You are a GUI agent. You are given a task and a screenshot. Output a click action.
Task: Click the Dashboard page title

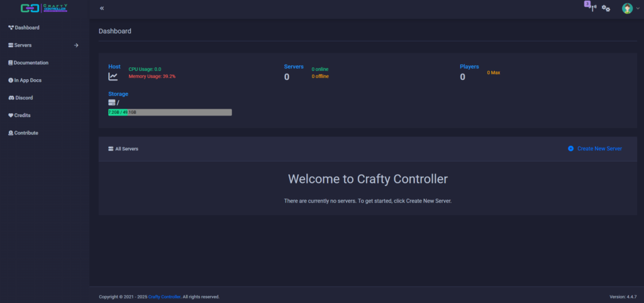pos(115,31)
